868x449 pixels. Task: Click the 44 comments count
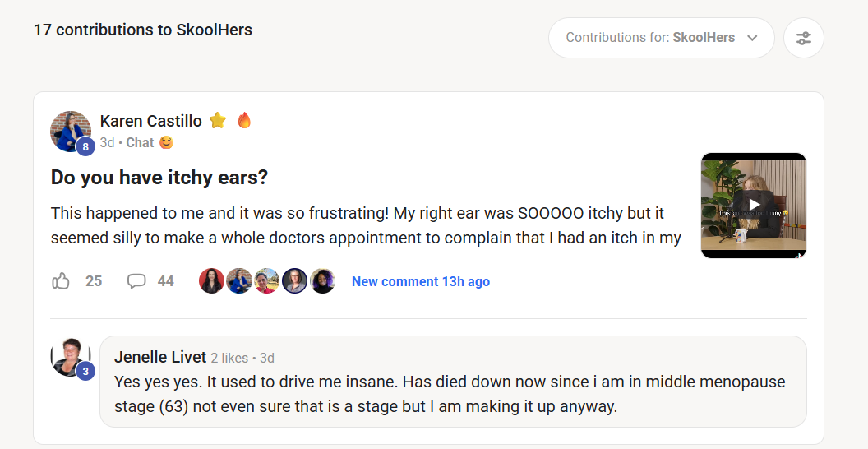pos(165,281)
